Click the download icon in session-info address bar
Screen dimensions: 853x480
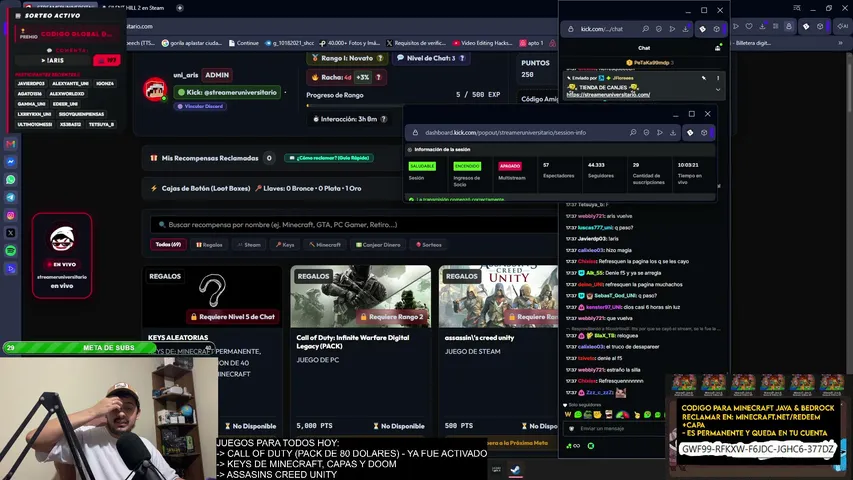(x=673, y=133)
